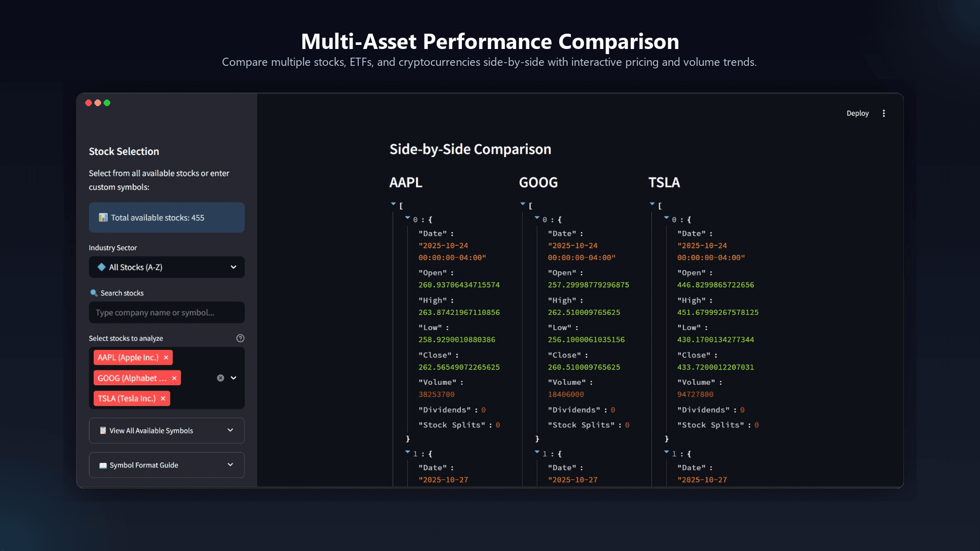
Task: Collapse the GOOG JSON root array
Action: click(523, 204)
